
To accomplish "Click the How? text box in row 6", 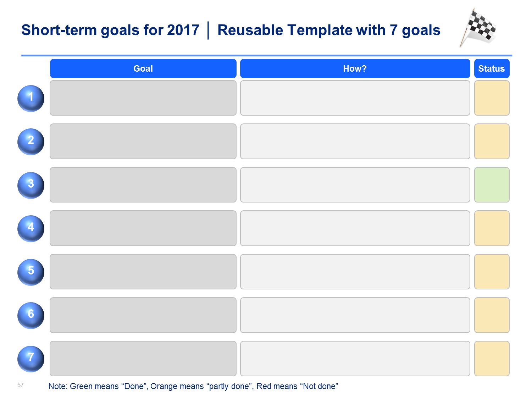I will [x=355, y=315].
